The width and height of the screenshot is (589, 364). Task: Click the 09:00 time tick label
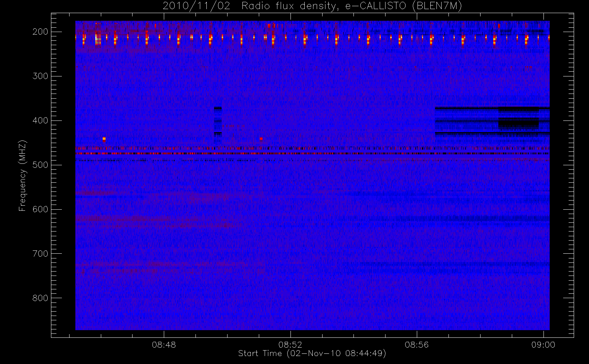[x=543, y=345]
